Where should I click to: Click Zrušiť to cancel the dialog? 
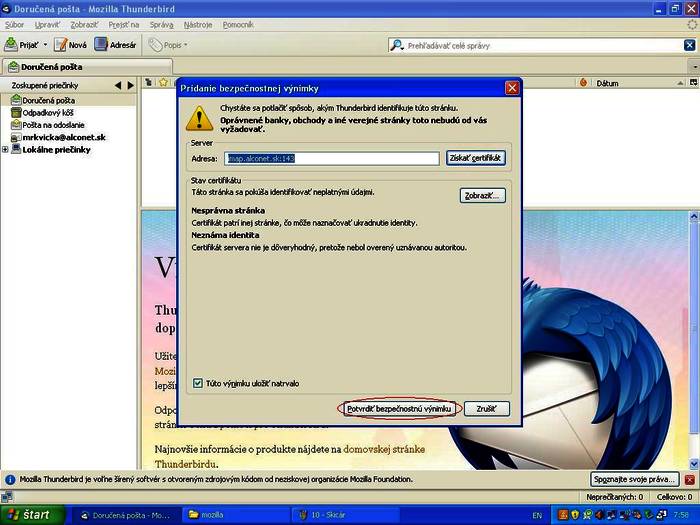[487, 409]
